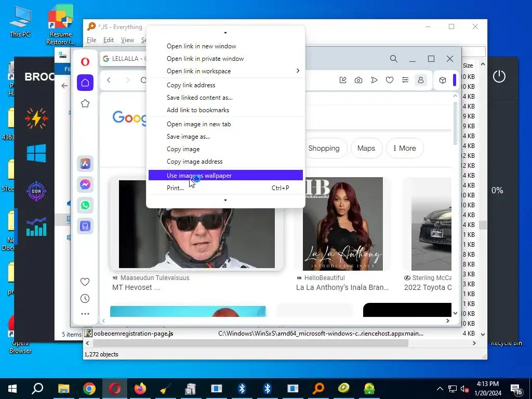The width and height of the screenshot is (532, 399).
Task: Open the music player headphones icon in sidebar
Action: [x=85, y=226]
